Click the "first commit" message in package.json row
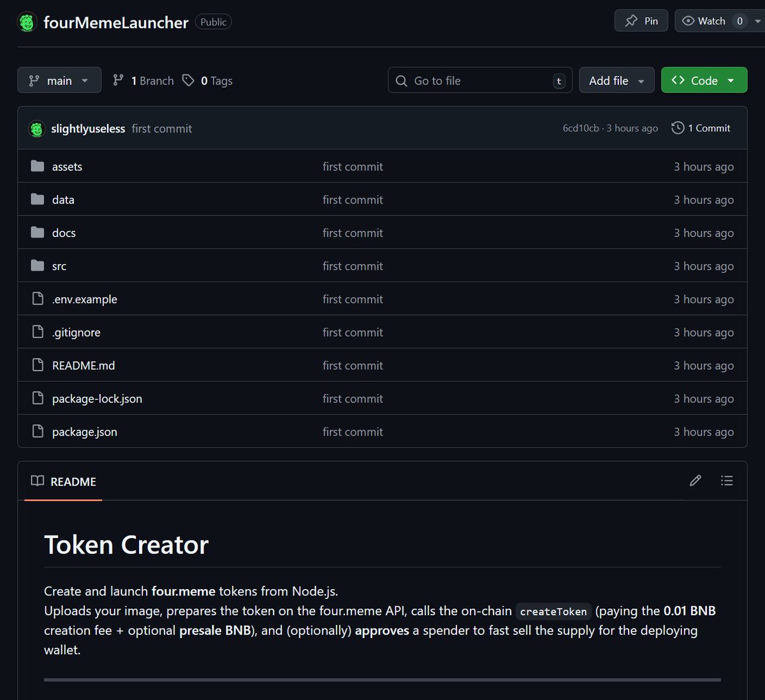Image resolution: width=765 pixels, height=700 pixels. (353, 432)
